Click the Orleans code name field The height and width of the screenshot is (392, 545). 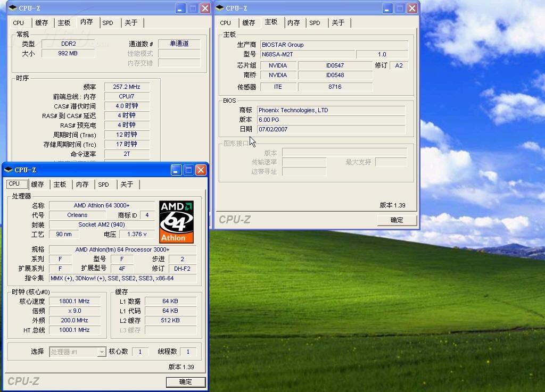(x=77, y=215)
